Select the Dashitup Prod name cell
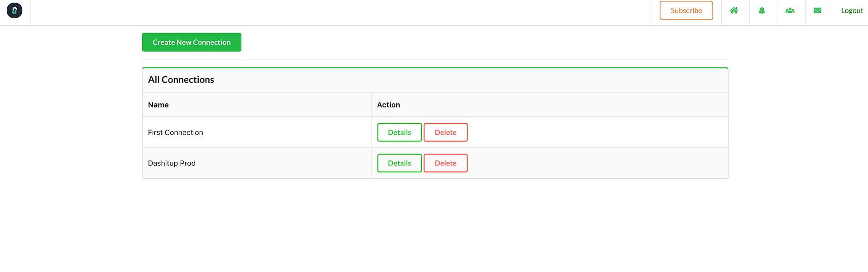Viewport: 868px width, 272px height. click(172, 163)
